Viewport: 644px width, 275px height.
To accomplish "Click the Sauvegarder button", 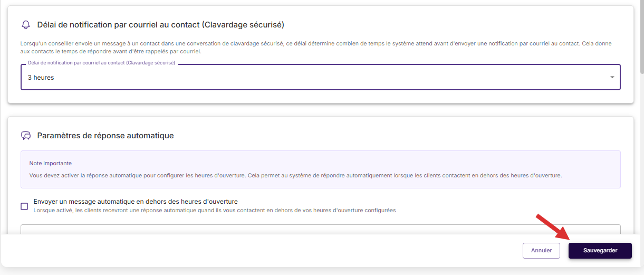I will tap(600, 251).
